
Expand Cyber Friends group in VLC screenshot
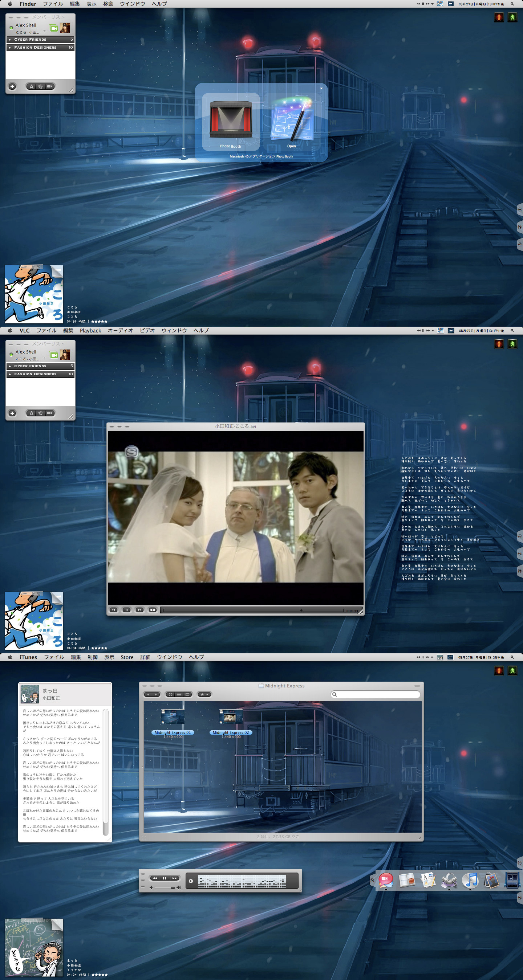pos(10,366)
